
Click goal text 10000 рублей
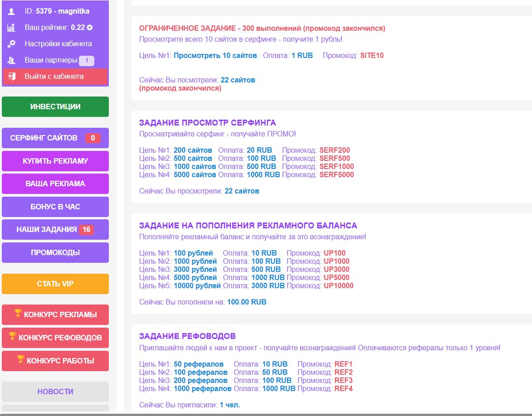197,286
